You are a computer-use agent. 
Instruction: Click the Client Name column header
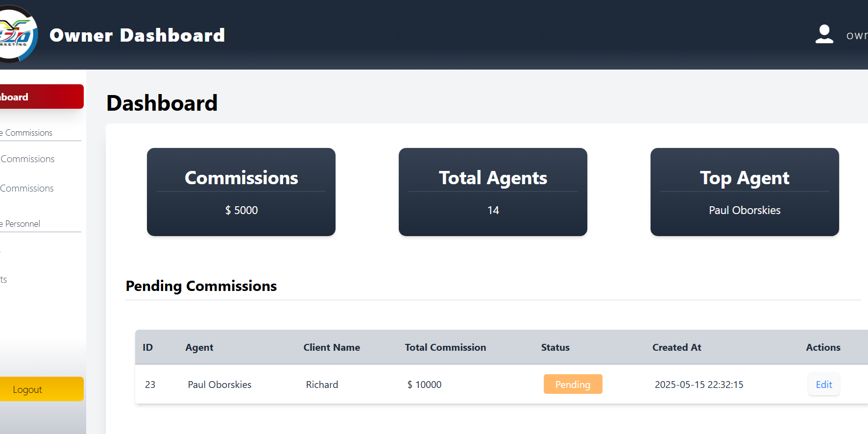332,347
